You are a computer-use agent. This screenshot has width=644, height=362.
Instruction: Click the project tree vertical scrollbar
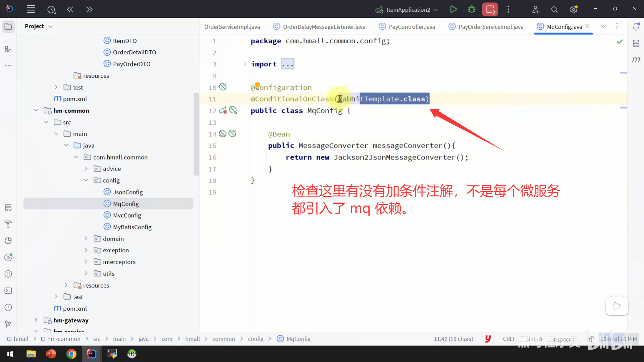tap(196, 134)
